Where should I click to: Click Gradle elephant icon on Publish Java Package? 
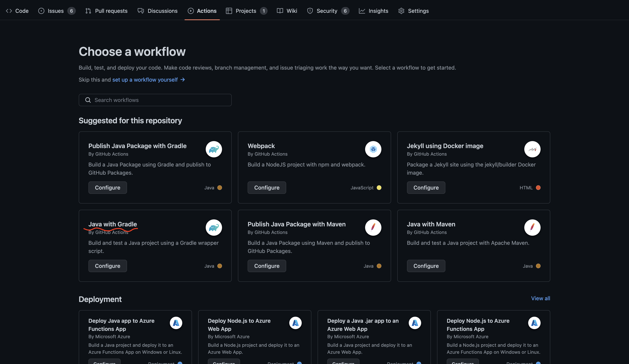214,149
